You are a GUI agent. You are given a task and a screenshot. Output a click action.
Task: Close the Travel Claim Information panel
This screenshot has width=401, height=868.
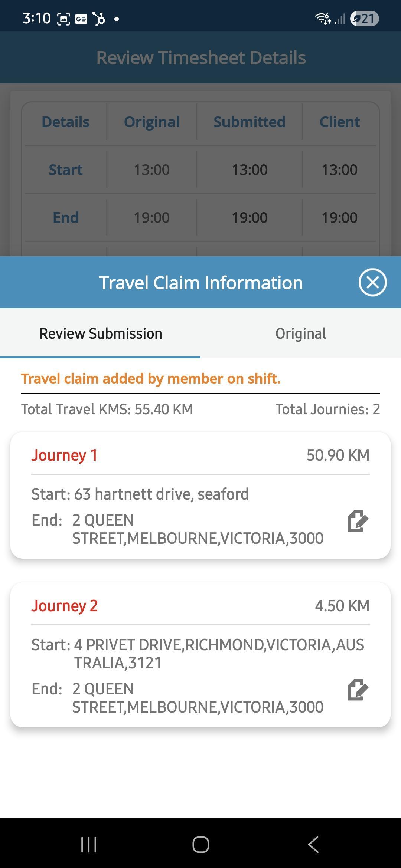click(x=372, y=282)
